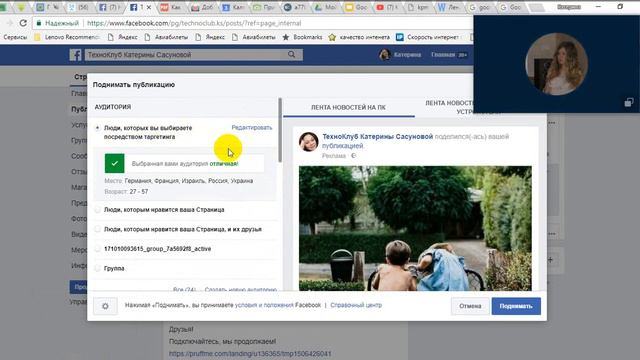
Task: Click the Отмена button
Action: tap(470, 306)
